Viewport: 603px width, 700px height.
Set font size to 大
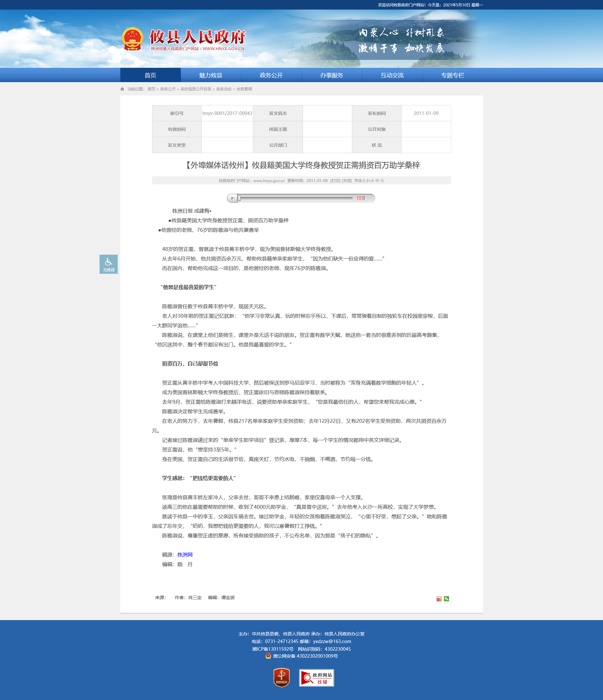point(382,181)
